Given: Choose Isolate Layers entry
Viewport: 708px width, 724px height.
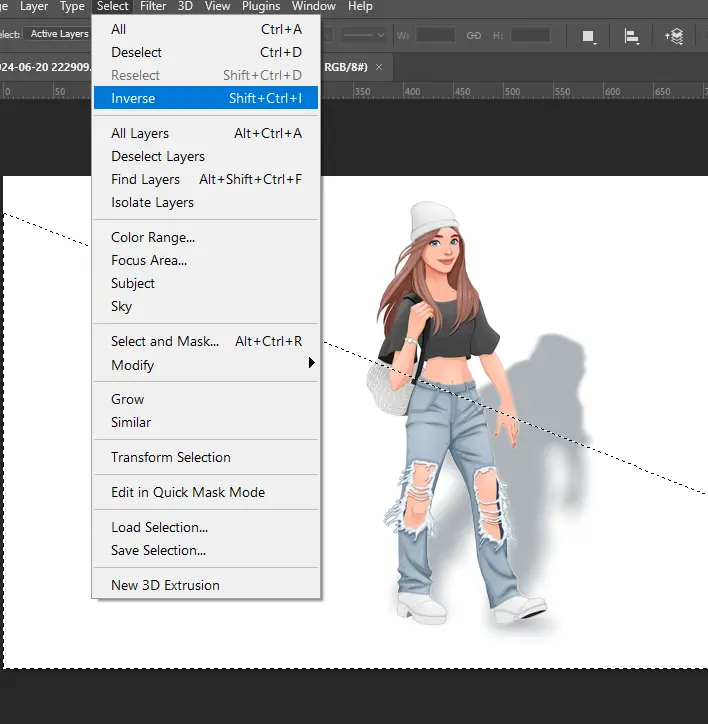Looking at the screenshot, I should click(x=206, y=202).
